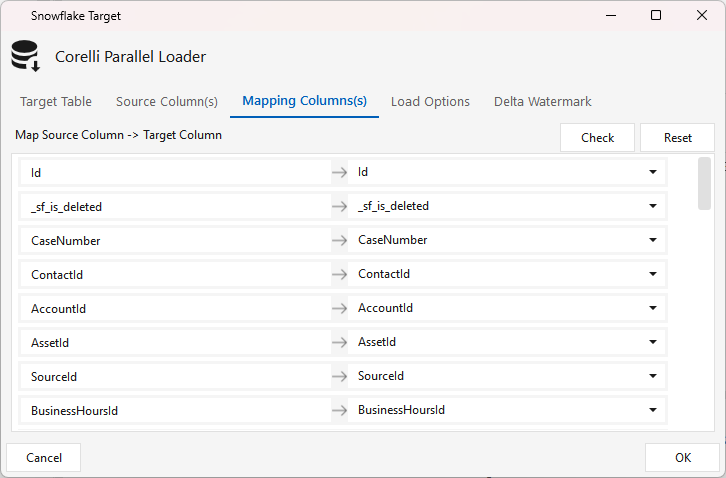The height and width of the screenshot is (478, 726).
Task: Select the SourceId source column field
Action: [175, 377]
